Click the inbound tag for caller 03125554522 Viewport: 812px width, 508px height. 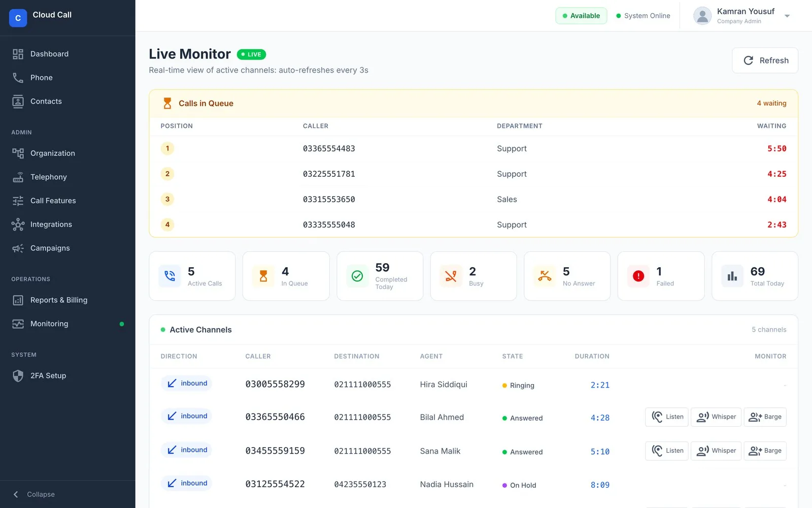tap(187, 483)
